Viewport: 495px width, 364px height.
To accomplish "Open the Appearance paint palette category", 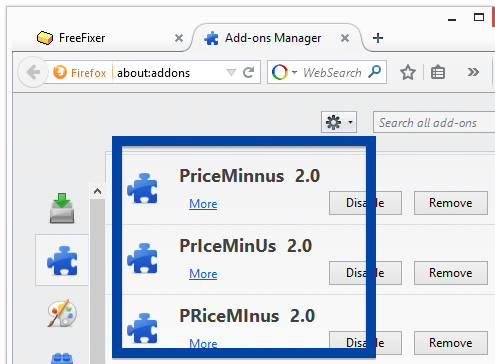I will 62,313.
